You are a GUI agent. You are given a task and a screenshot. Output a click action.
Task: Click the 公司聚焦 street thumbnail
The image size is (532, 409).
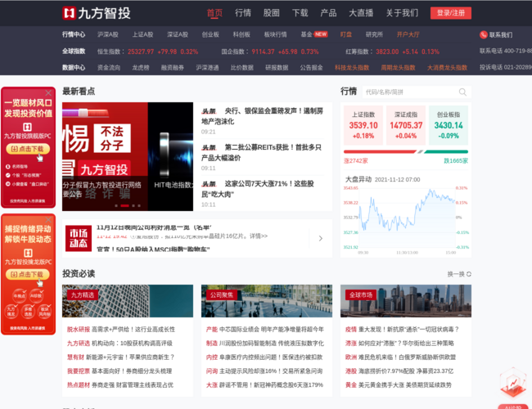click(267, 301)
